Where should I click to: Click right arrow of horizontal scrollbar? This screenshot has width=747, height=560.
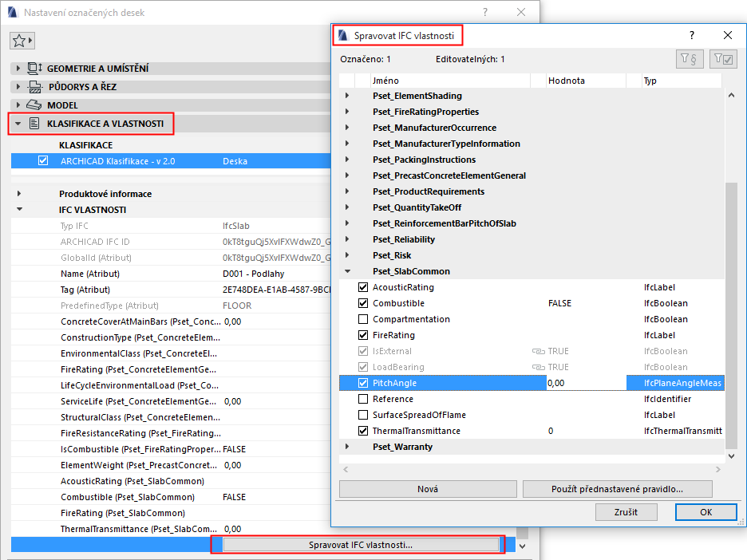718,470
